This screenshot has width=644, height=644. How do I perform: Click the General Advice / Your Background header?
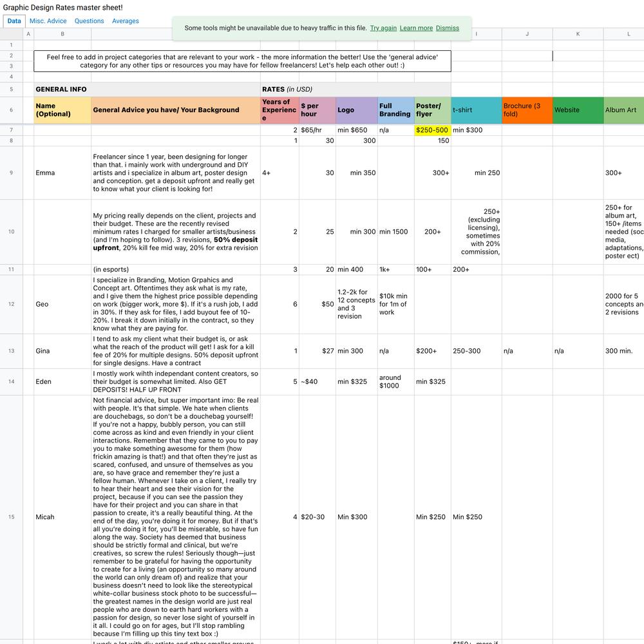176,110
